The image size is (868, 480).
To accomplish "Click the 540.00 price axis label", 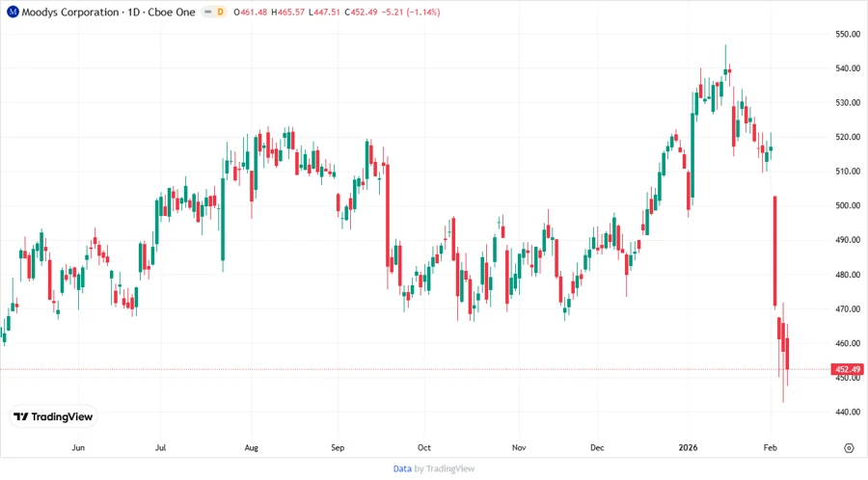I will point(848,68).
